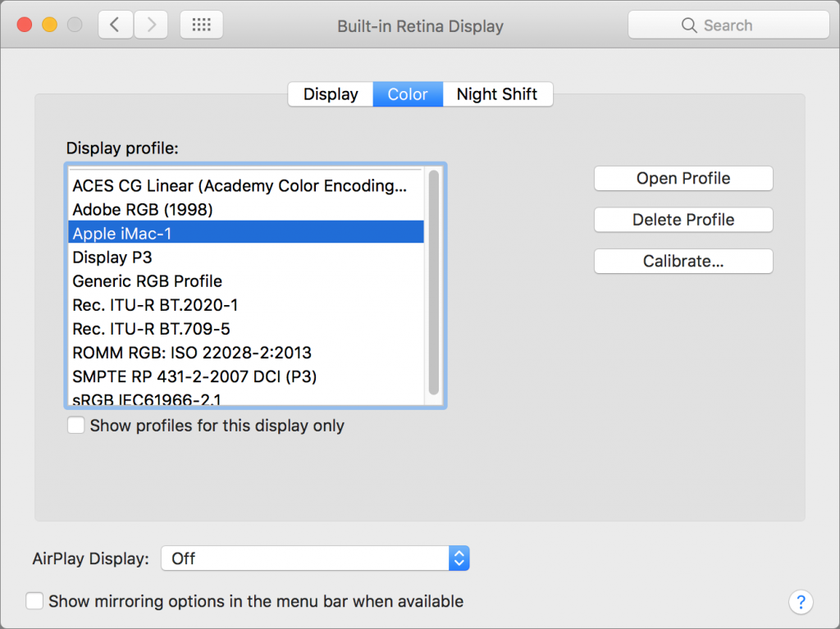840x629 pixels.
Task: Select the Rec. ITU-R BT.709-5 profile
Action: coord(151,329)
